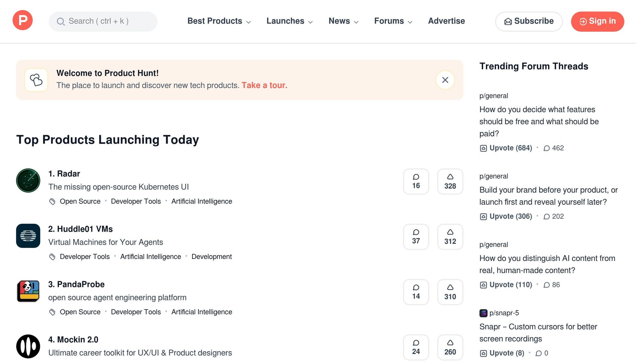The width and height of the screenshot is (644, 362).
Task: Upvote (8) the Snapr thread
Action: click(x=502, y=353)
